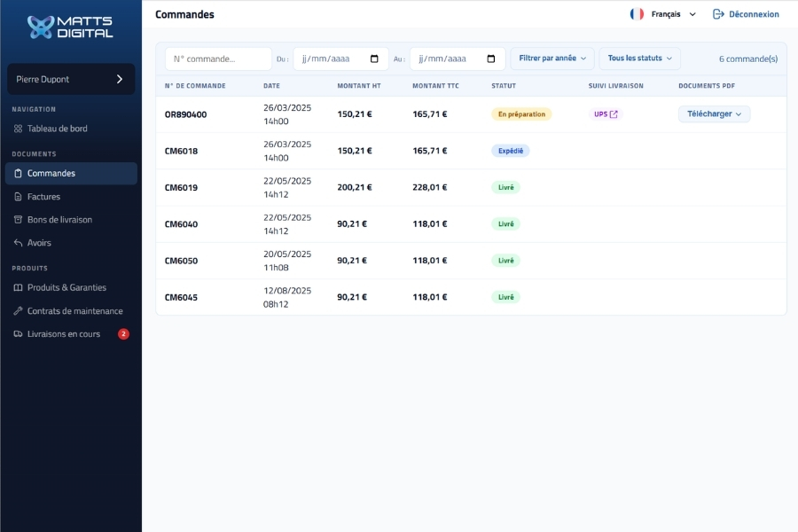Screen dimensions: 798x532
Task: Click the MONTANT TTC column header
Action: 435,86
